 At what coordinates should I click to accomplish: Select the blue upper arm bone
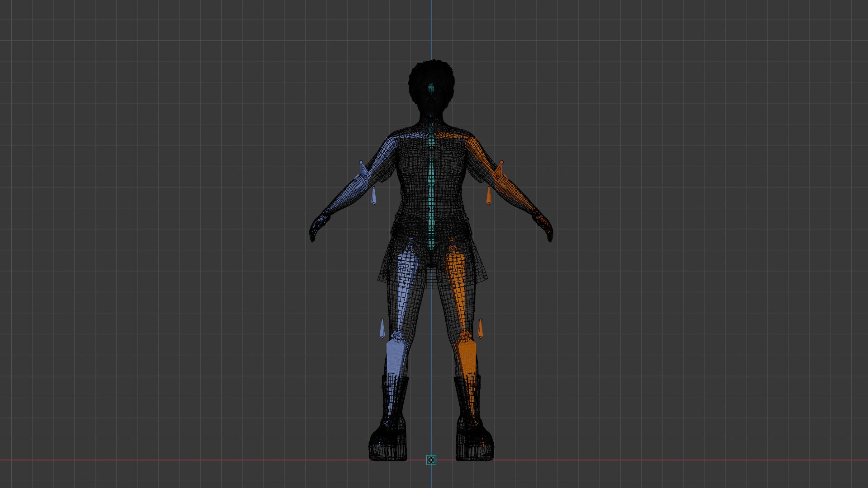(384, 155)
